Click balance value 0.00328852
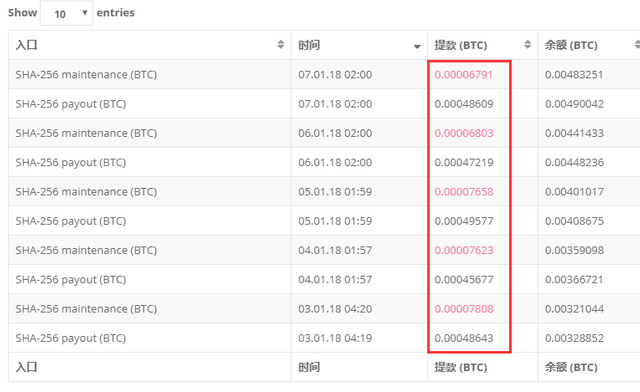The height and width of the screenshot is (392, 640). click(x=574, y=338)
